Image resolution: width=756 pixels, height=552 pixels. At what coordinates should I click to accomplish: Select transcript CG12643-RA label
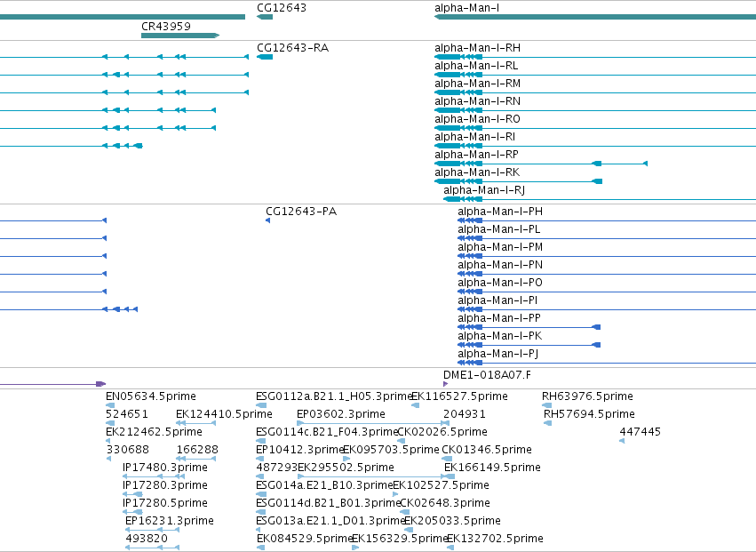[x=292, y=48]
